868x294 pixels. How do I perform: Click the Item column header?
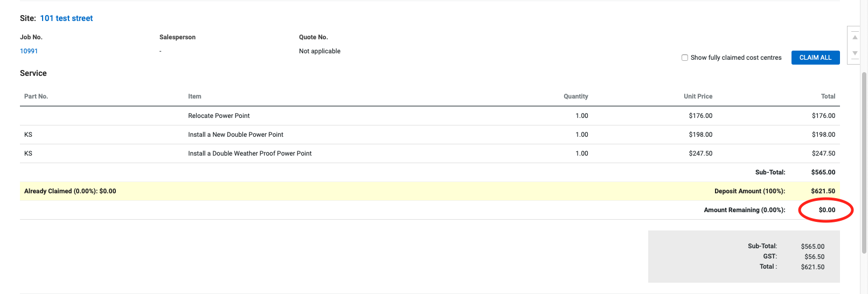pyautogui.click(x=195, y=96)
